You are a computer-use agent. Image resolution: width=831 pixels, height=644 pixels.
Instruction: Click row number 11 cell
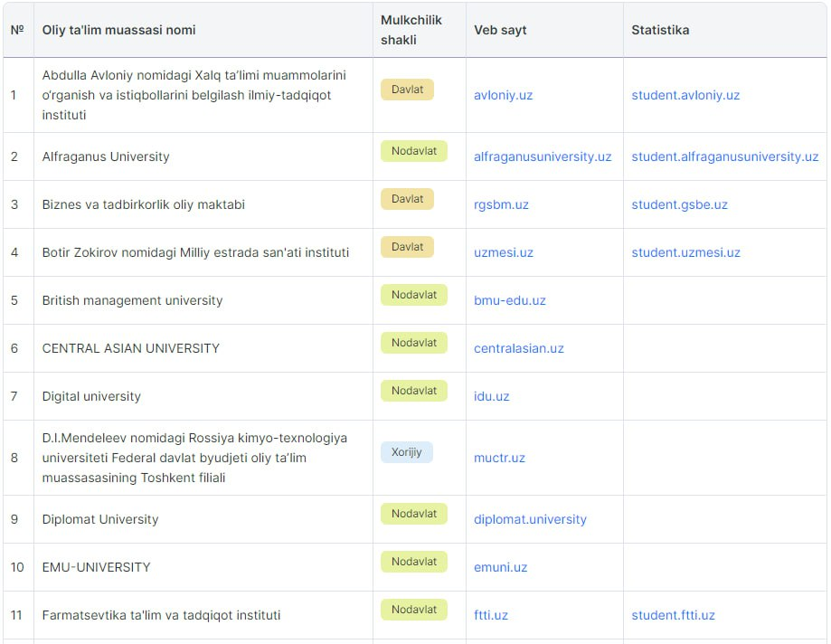click(18, 615)
